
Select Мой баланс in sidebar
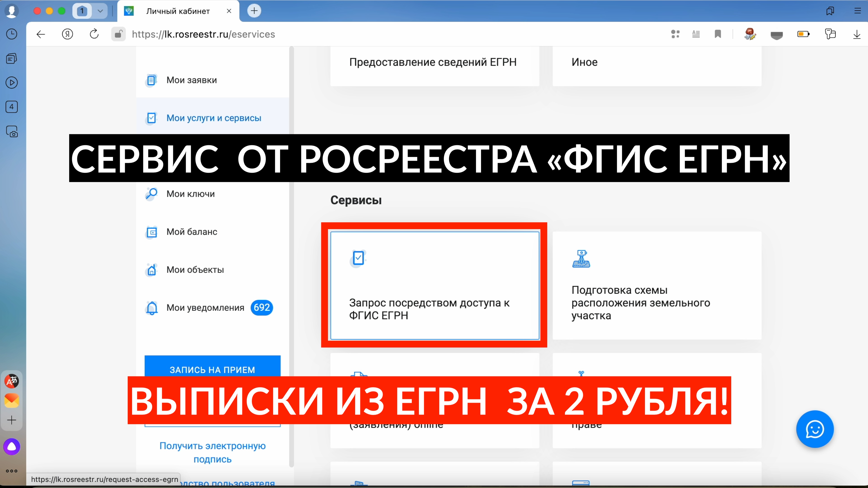pos(191,232)
